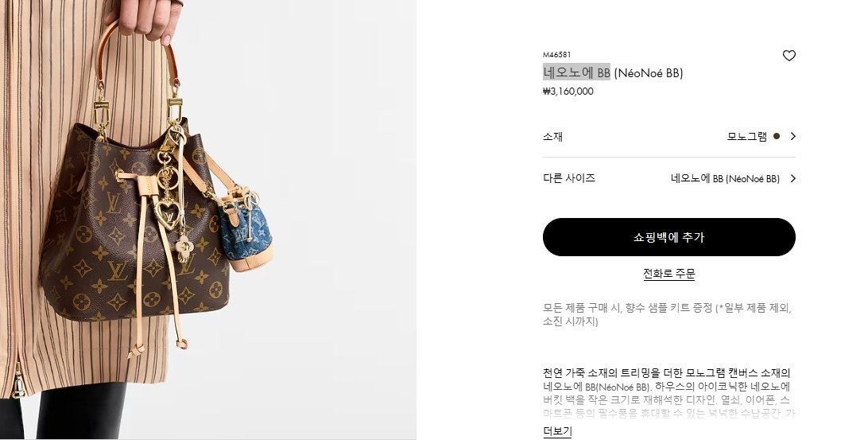Select the 소재 row label
The width and height of the screenshot is (868, 440).
click(552, 136)
